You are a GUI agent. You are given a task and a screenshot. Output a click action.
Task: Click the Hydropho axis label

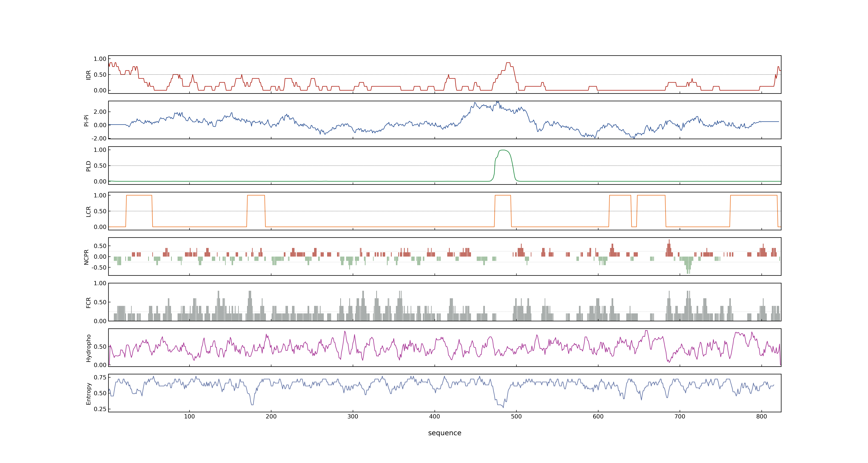[89, 348]
